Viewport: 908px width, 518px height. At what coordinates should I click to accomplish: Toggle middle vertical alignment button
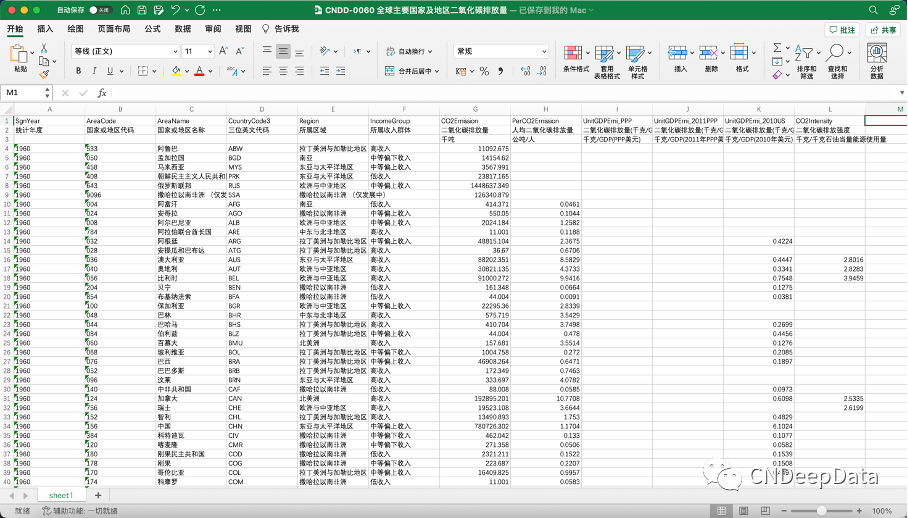tap(283, 52)
